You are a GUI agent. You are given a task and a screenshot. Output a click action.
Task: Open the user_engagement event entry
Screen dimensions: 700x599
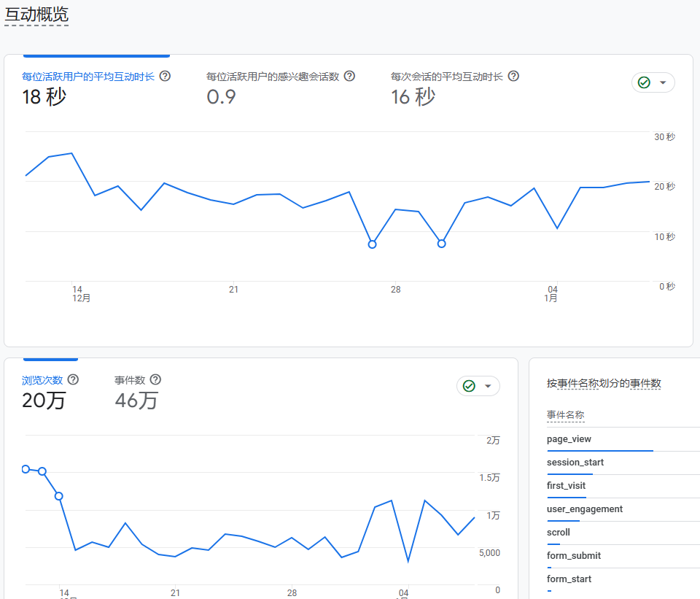(584, 509)
